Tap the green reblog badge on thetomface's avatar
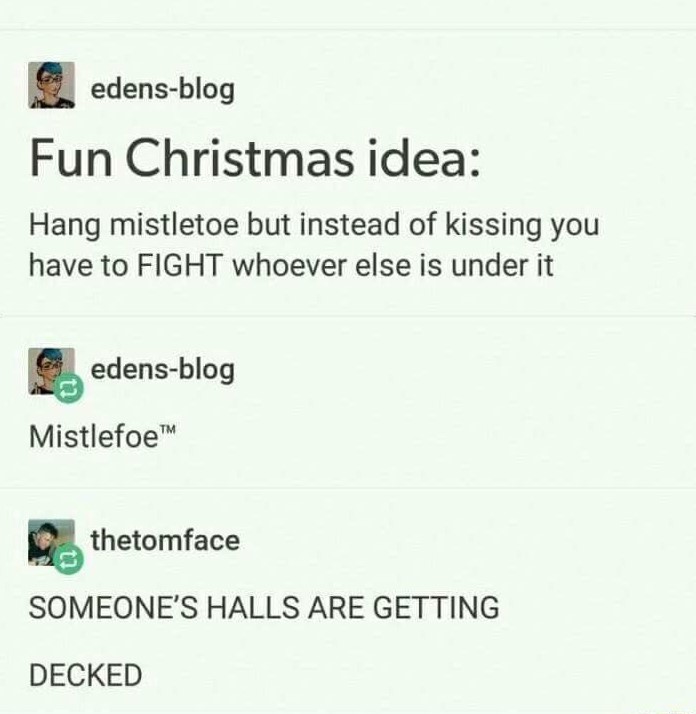 click(69, 559)
